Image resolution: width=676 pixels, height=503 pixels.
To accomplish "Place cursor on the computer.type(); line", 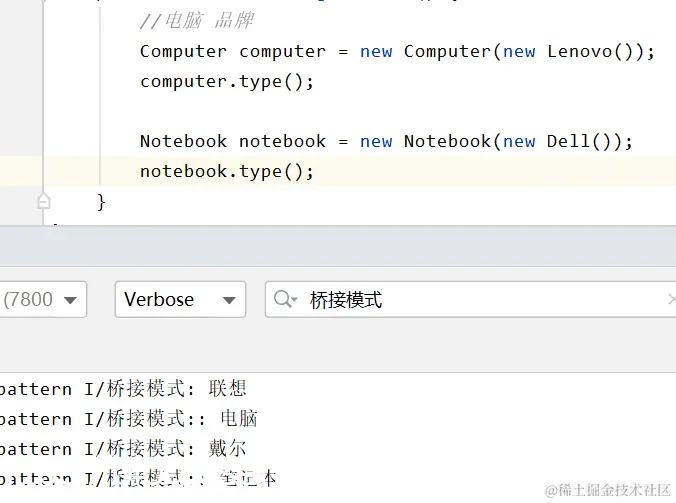I will pyautogui.click(x=227, y=81).
